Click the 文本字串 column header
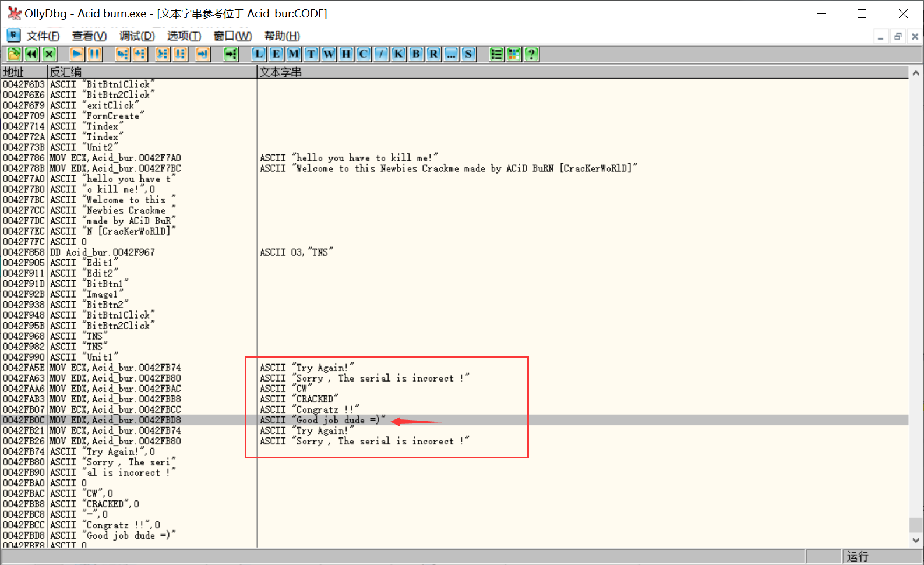 [583, 72]
